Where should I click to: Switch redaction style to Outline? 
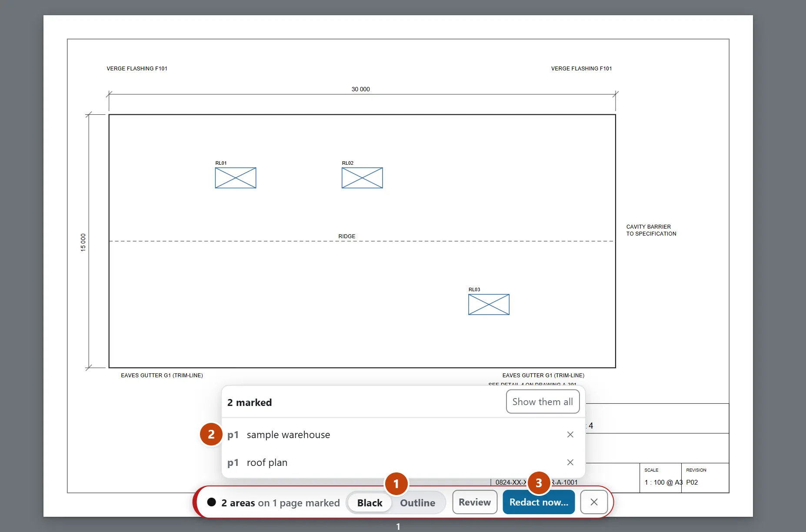[x=417, y=503]
